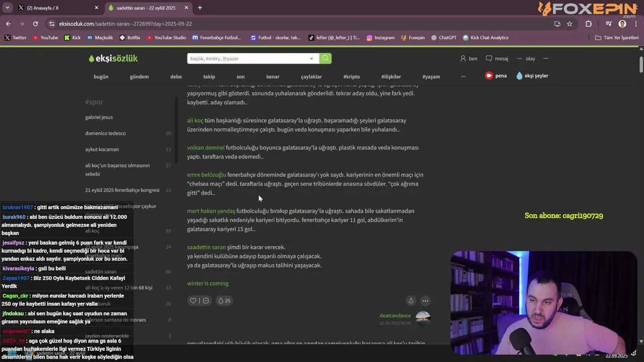Open domenico tedesco topic

point(106,133)
